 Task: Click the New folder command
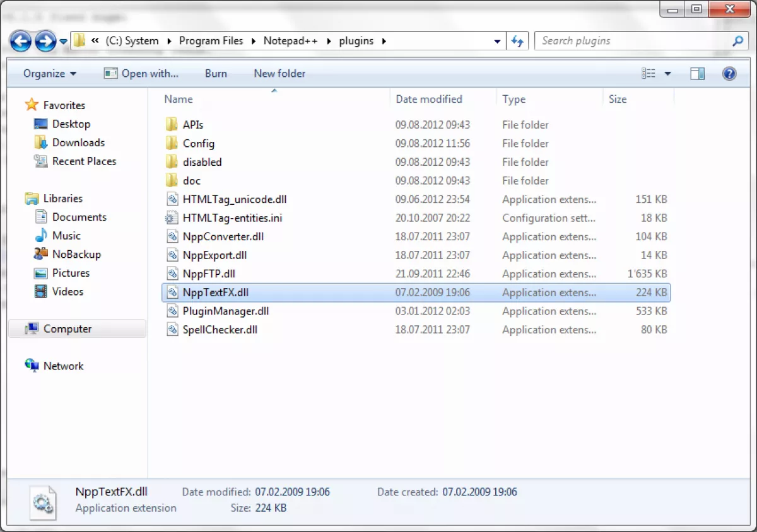click(x=279, y=73)
